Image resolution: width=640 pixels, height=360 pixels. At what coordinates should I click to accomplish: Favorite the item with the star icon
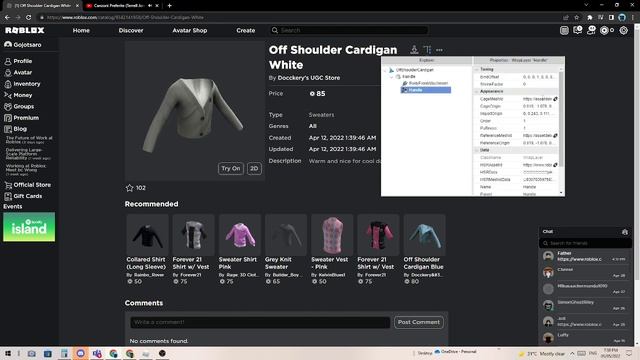[129, 188]
